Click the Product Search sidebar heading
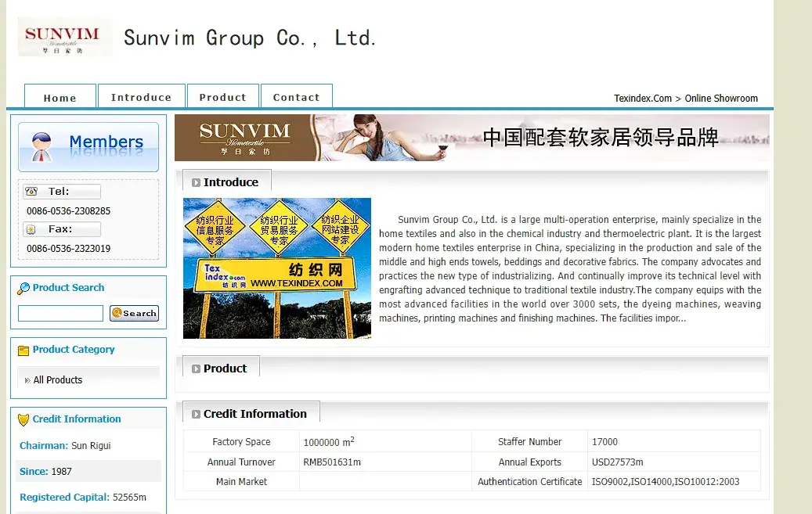 tap(68, 288)
